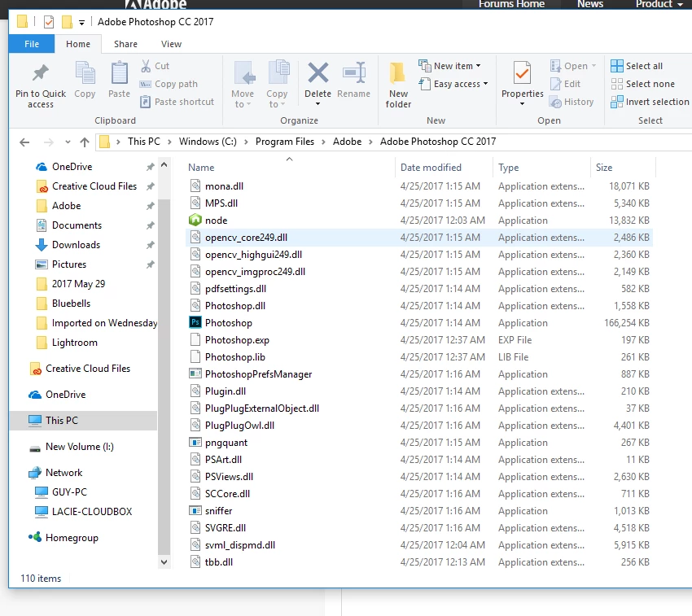
Task: Click the PhotoshopPrefsManager file icon
Action: tap(195, 374)
